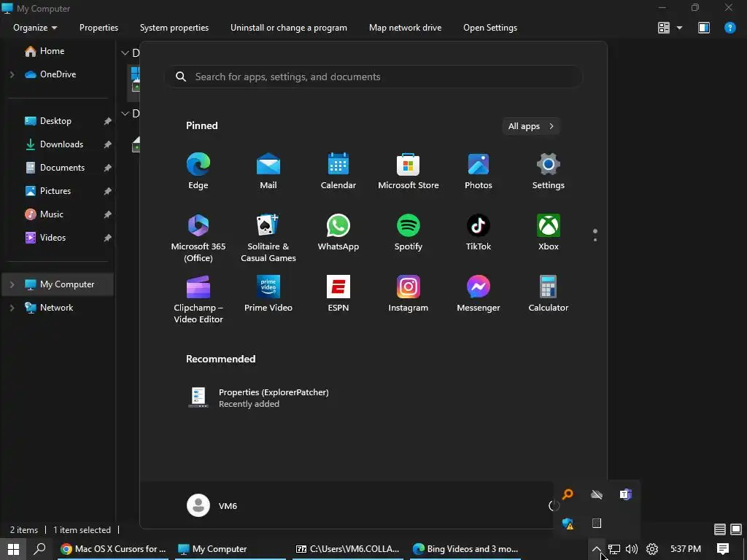Open the Settings pinned app
The width and height of the screenshot is (747, 560).
click(x=549, y=171)
